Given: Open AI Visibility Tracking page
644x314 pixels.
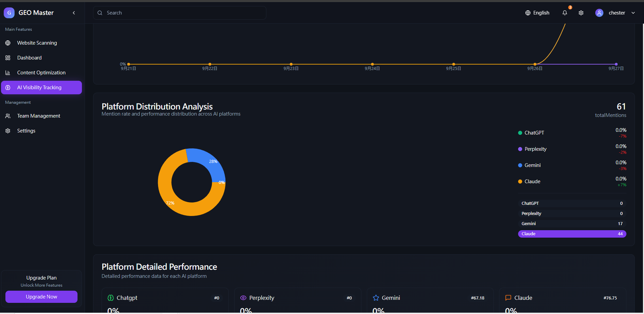Looking at the screenshot, I should (41, 88).
